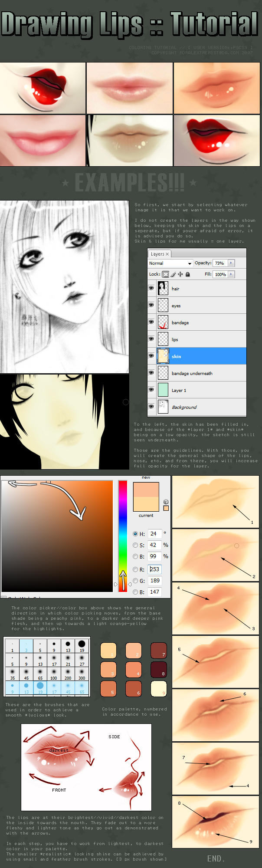Pick dark maroon palette swatch number 8
Viewport: 262px width, 868px height.
[x=158, y=670]
